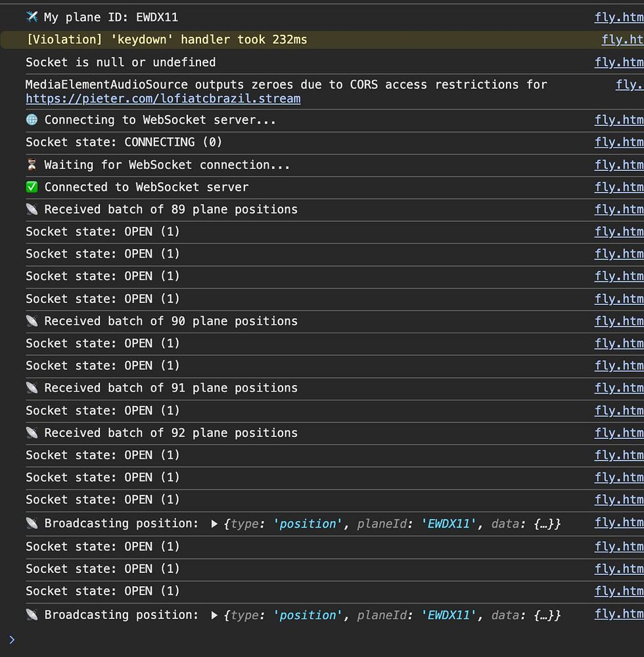Open source link for the "My plane ID" log
Screen dimensions: 644x657
[619, 17]
